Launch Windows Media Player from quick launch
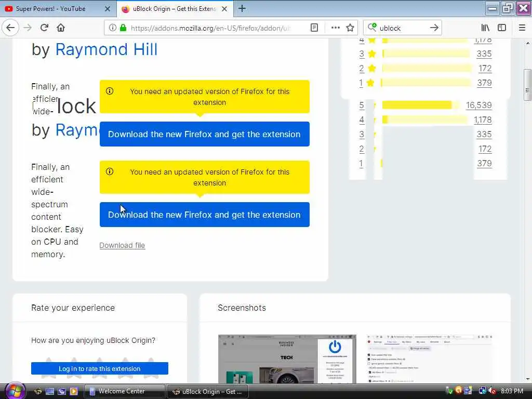 coord(74,391)
